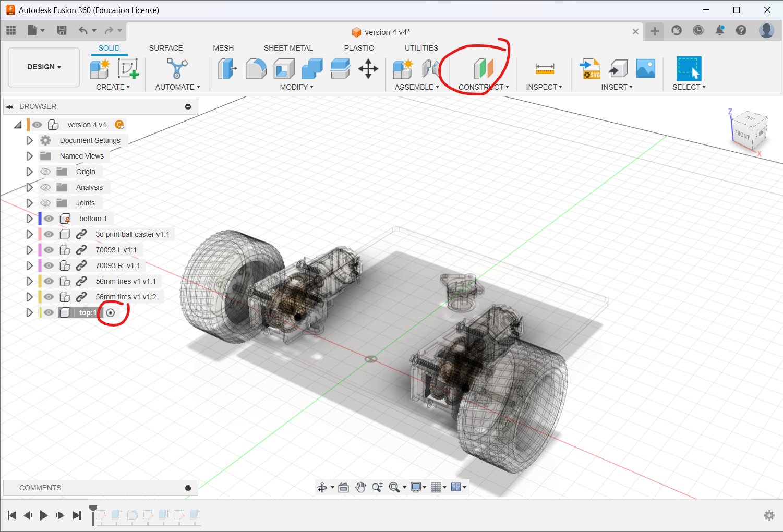
Task: Click the Insert SVG icon
Action: 590,69
